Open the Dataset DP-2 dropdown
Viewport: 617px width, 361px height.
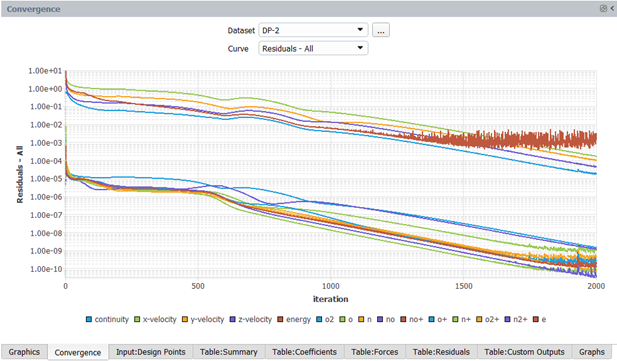(x=313, y=30)
